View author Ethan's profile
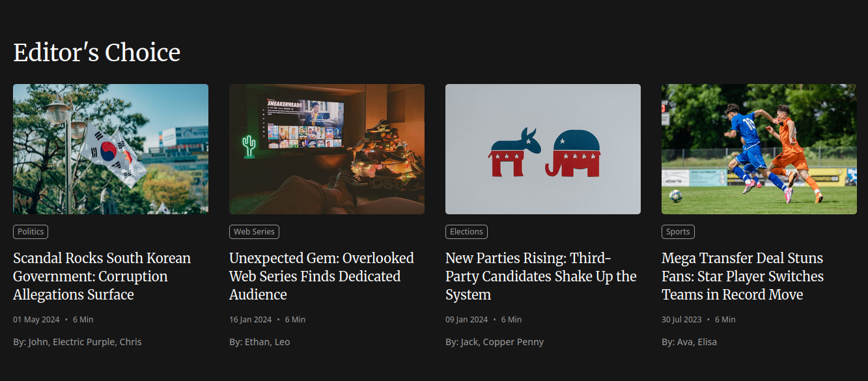 [x=257, y=342]
